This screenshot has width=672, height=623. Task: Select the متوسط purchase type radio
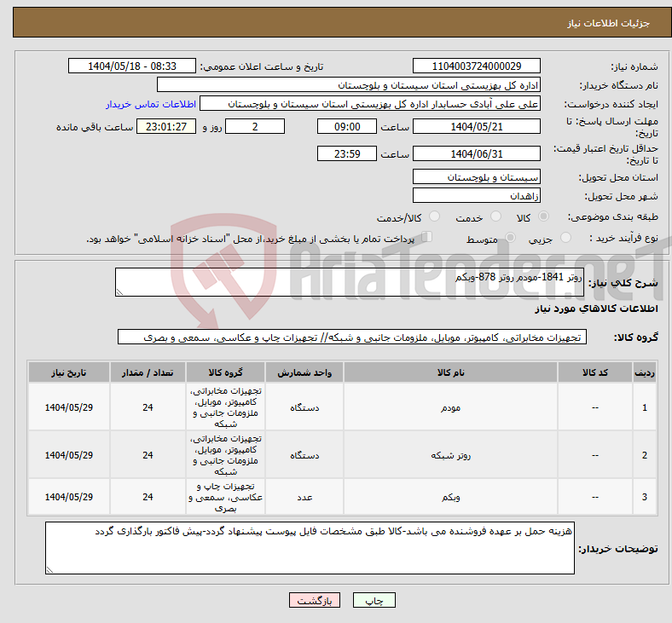click(x=510, y=238)
